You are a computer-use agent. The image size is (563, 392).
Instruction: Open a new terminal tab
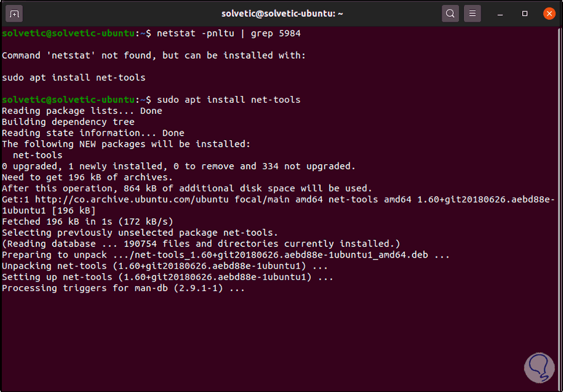[15, 13]
